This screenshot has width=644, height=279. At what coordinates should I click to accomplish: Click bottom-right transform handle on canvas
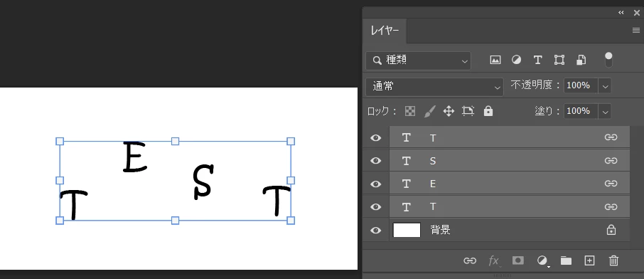tap(291, 221)
